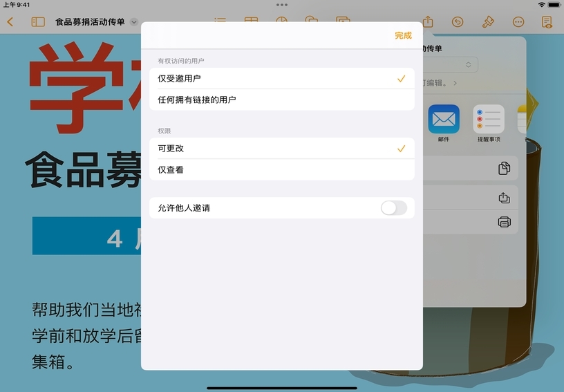Tap the print icon in share sheet
The width and height of the screenshot is (564, 392).
tap(504, 222)
